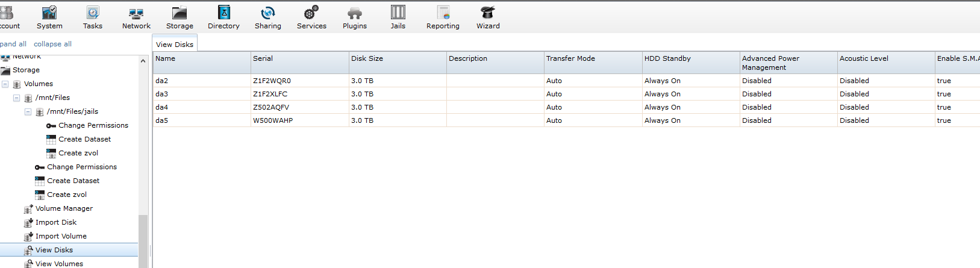
Task: Open the Account toolbar icon
Action: click(6, 13)
